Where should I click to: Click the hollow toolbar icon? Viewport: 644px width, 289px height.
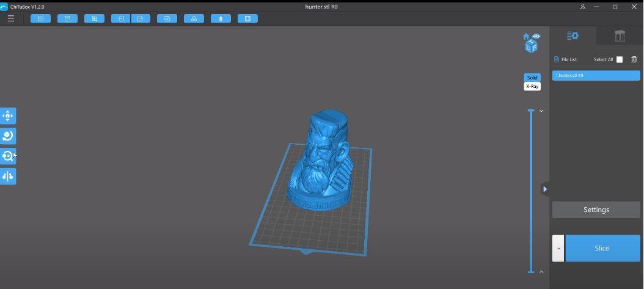(221, 18)
